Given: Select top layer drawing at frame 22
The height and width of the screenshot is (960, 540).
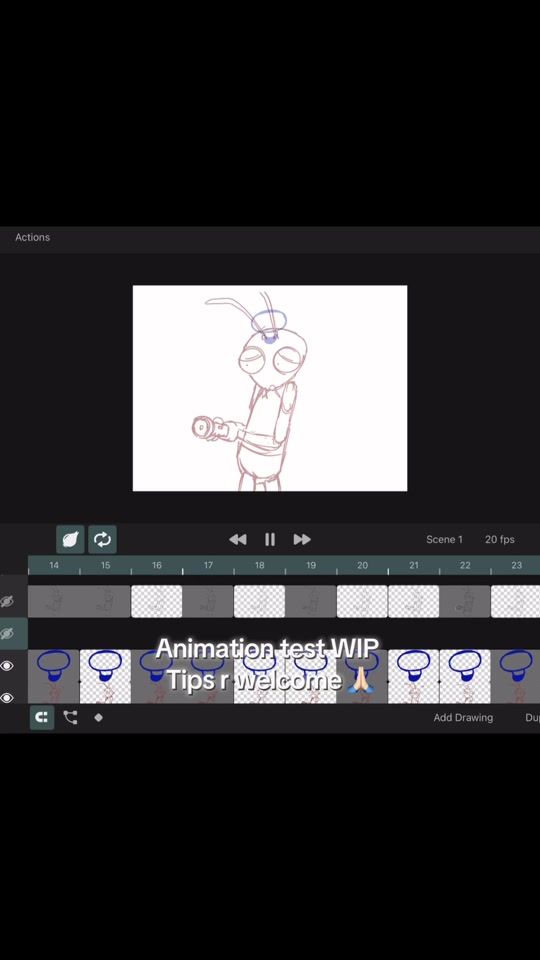Looking at the screenshot, I should (465, 601).
